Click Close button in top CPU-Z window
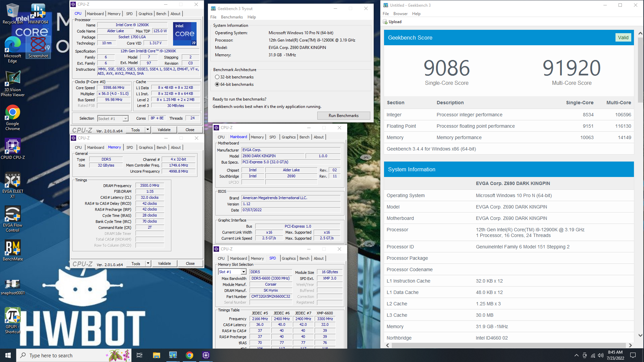The width and height of the screenshot is (644, 362). coord(190,130)
